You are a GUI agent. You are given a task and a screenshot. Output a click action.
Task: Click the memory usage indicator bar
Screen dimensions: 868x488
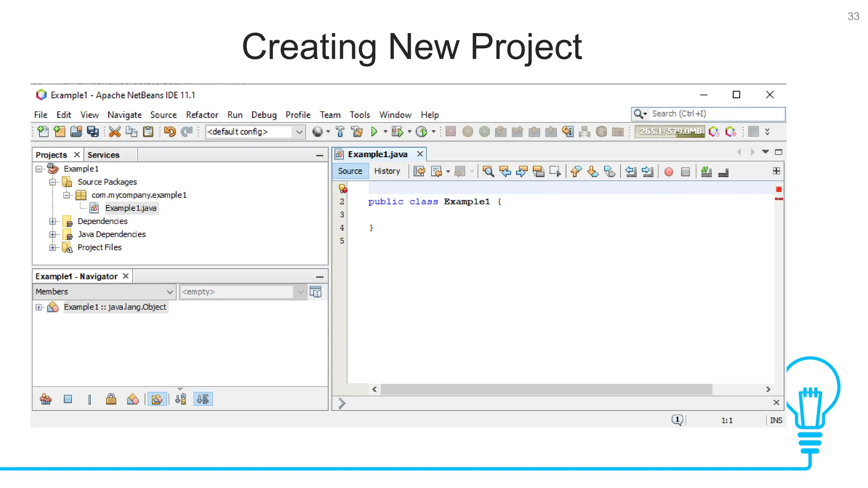(x=670, y=132)
